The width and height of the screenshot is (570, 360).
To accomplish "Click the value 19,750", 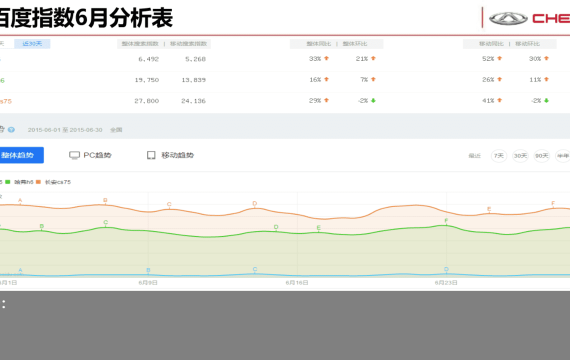I will tap(147, 80).
